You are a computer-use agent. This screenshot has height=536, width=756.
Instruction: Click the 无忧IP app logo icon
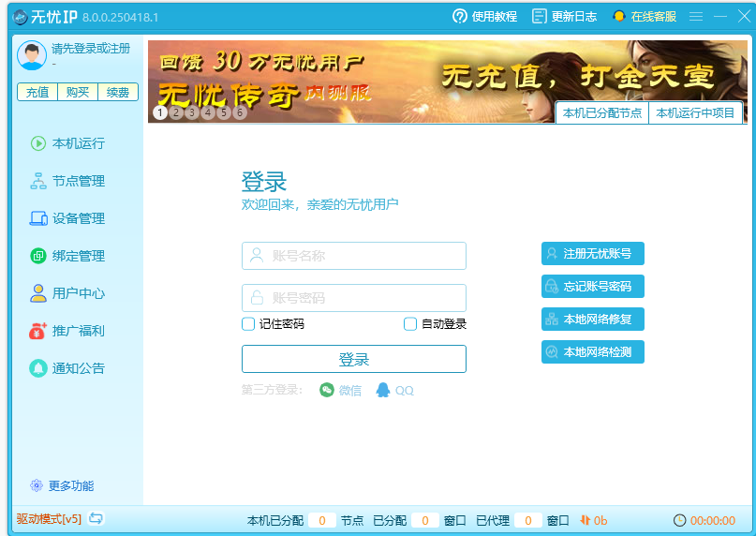pyautogui.click(x=21, y=18)
